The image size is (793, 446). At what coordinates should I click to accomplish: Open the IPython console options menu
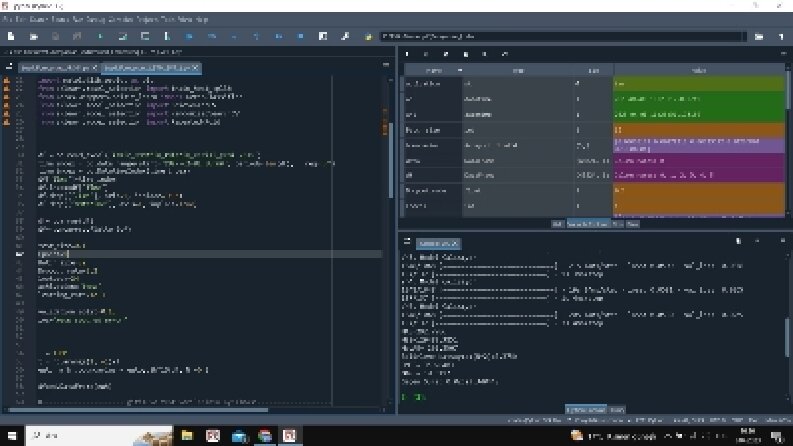[x=783, y=241]
